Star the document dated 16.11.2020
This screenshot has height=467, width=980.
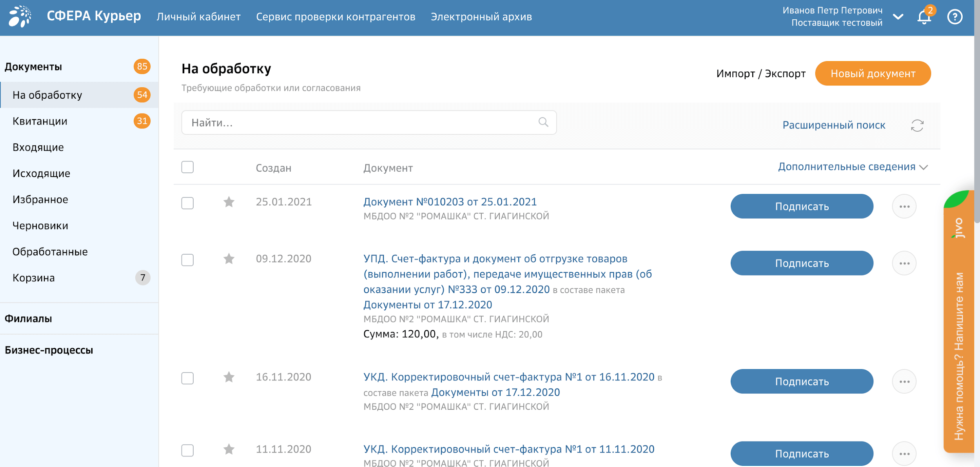[x=229, y=377]
